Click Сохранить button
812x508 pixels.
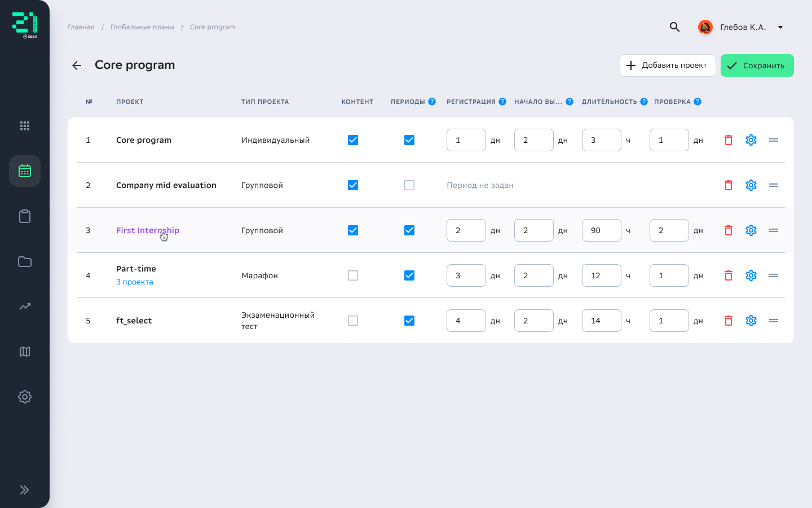pos(757,65)
